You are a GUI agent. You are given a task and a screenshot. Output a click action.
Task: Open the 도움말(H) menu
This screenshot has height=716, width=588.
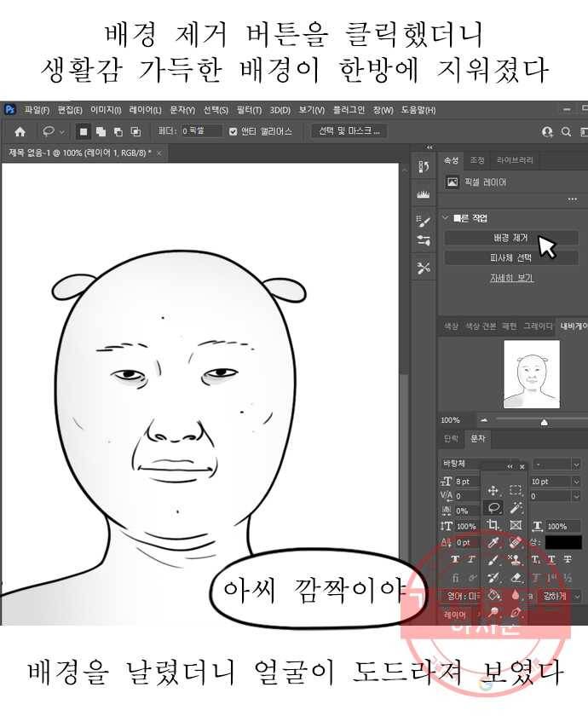pos(418,110)
